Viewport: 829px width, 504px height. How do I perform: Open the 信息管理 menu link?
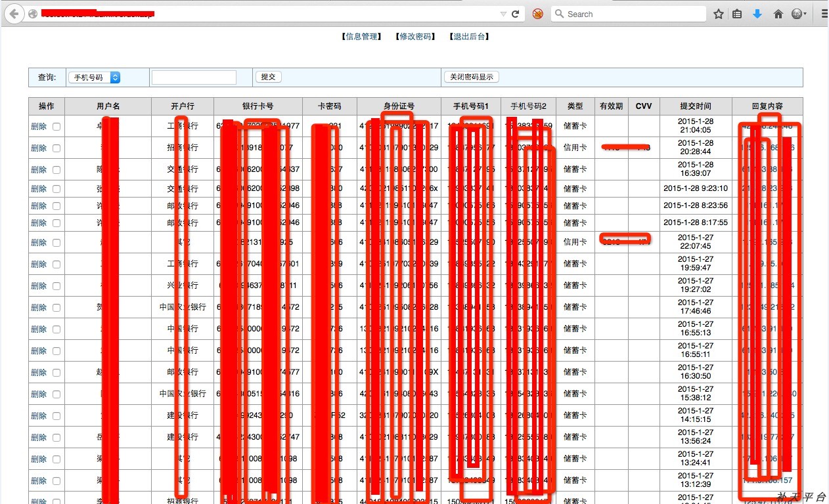pos(361,37)
